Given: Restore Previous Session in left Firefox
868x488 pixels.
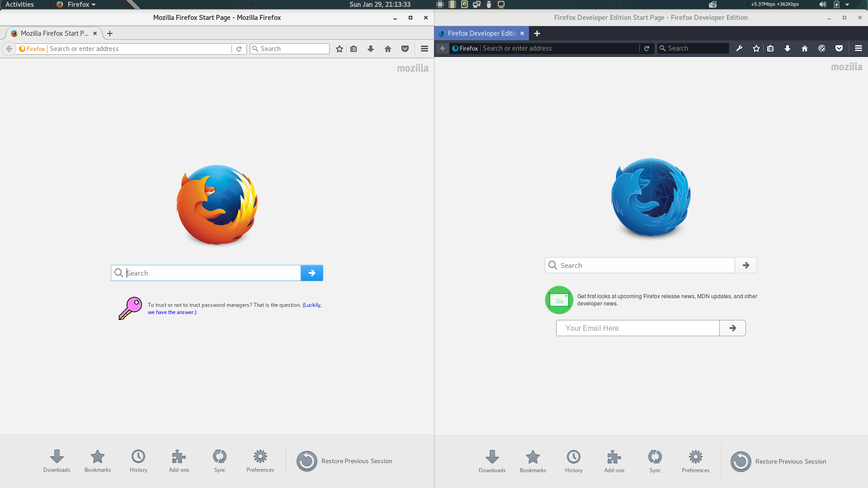Looking at the screenshot, I should click(344, 461).
